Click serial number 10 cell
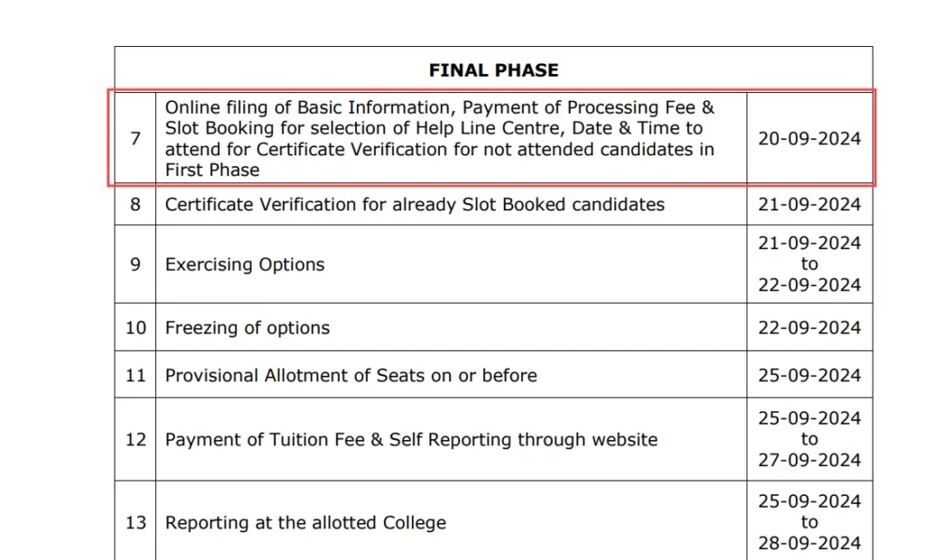This screenshot has width=925, height=560. click(135, 328)
